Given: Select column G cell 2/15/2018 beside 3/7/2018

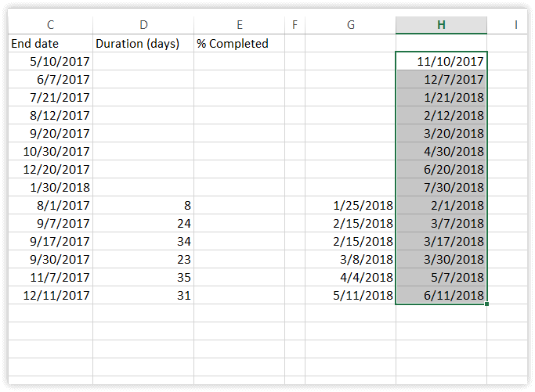Looking at the screenshot, I should (350, 223).
